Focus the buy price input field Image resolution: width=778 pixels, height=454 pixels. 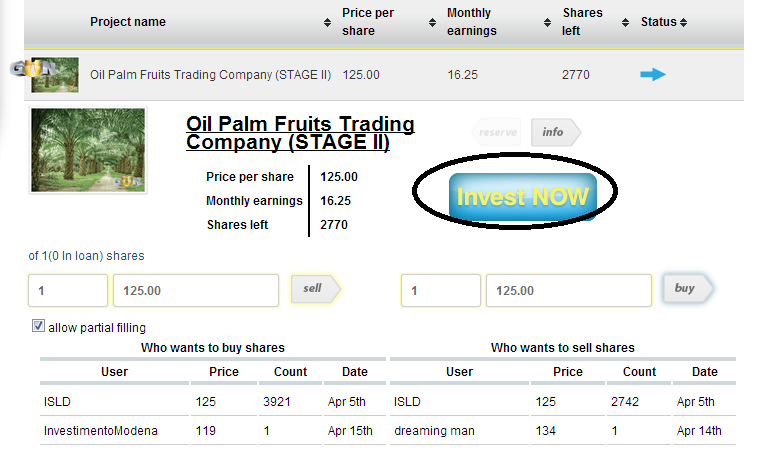pos(568,290)
